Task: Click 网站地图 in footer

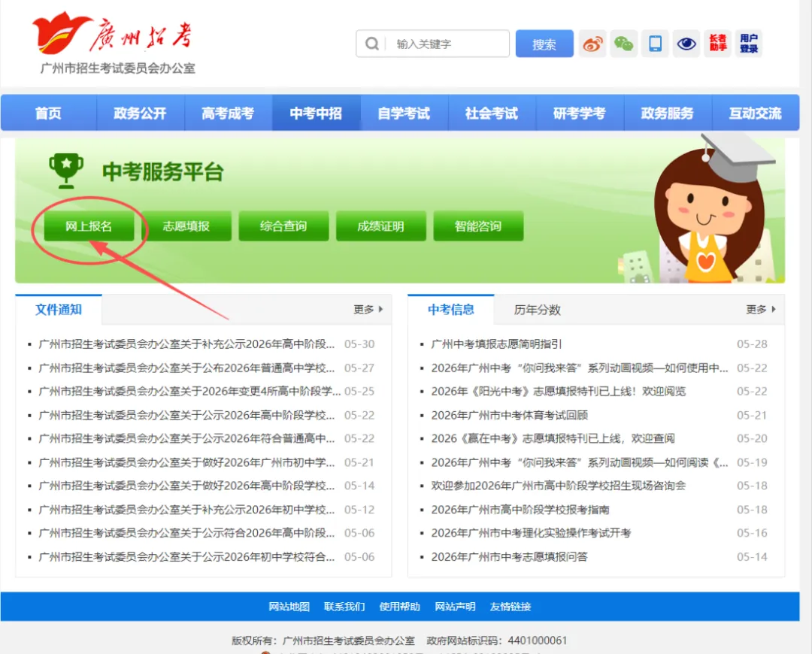Action: pyautogui.click(x=289, y=607)
